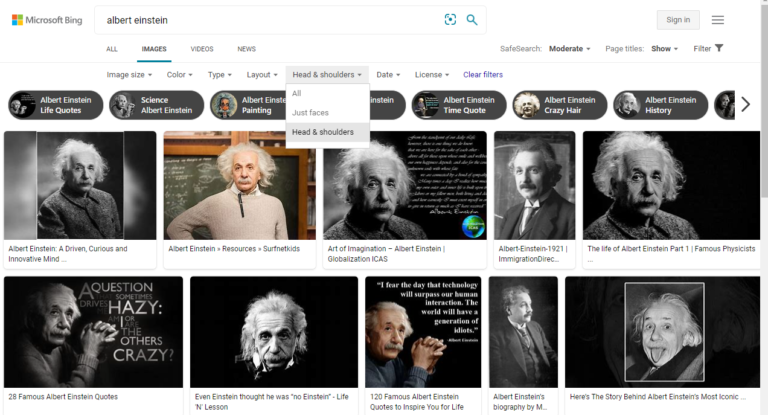
Task: Choose the All option in dropdown
Action: 297,93
